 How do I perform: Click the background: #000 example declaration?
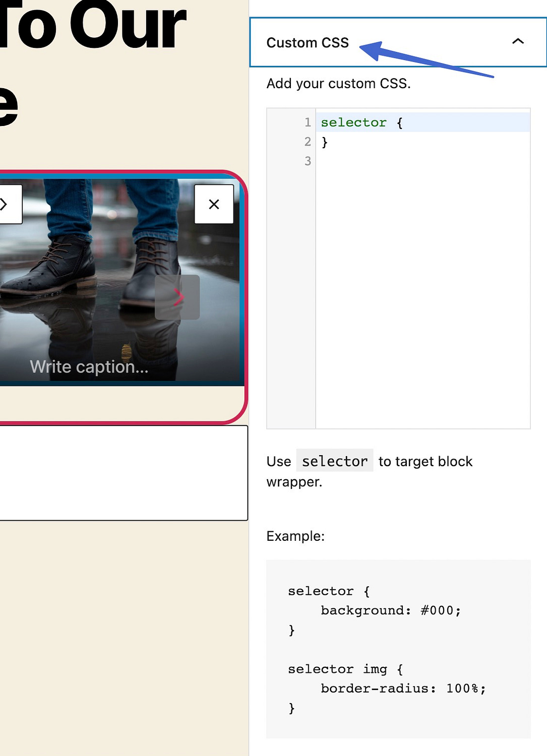click(390, 610)
